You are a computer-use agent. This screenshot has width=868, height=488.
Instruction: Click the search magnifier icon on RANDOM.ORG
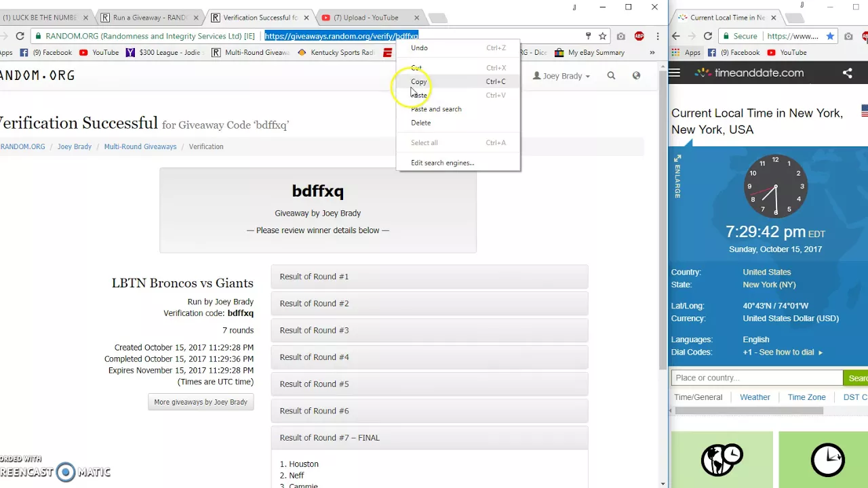(x=611, y=76)
